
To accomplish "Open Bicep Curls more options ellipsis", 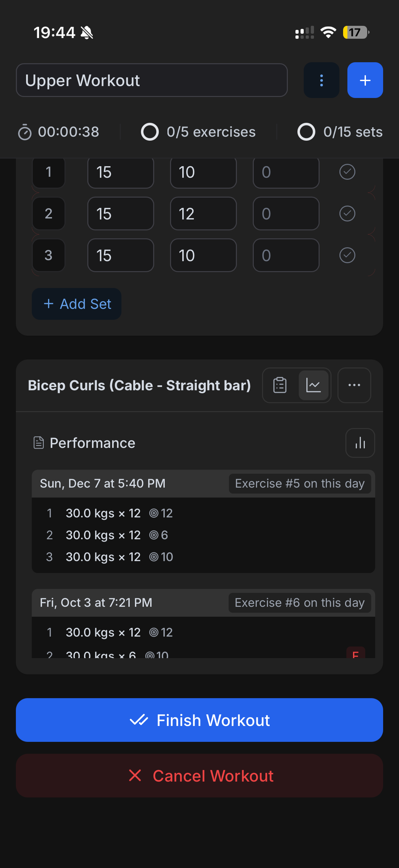I will click(x=354, y=385).
